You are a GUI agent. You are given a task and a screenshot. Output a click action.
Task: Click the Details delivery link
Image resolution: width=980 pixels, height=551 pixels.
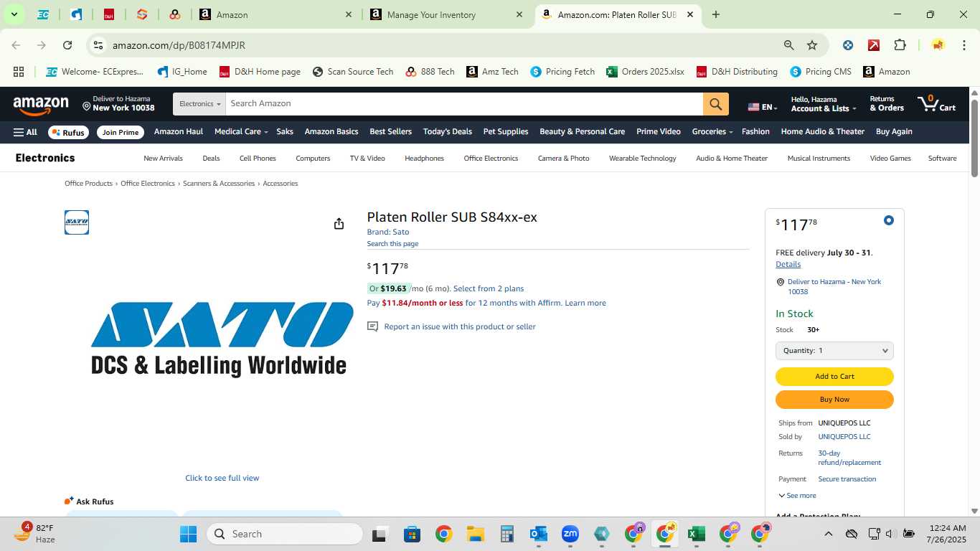click(x=788, y=264)
